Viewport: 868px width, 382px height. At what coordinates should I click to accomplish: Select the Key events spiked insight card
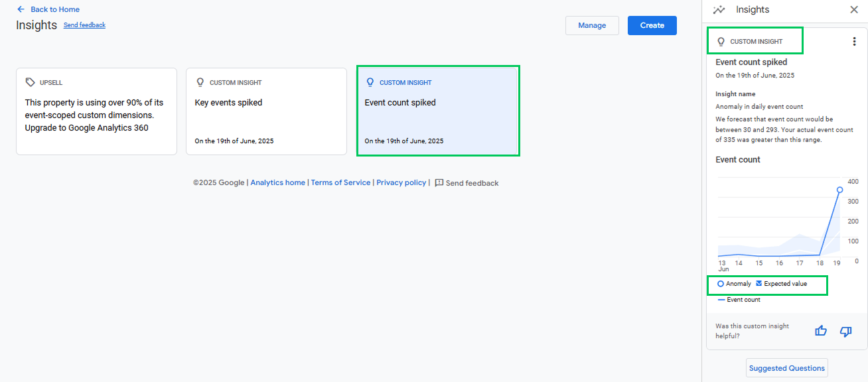tap(266, 111)
